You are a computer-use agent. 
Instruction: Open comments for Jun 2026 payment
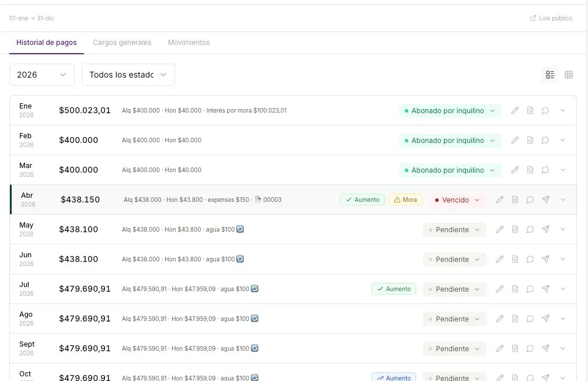[530, 259]
